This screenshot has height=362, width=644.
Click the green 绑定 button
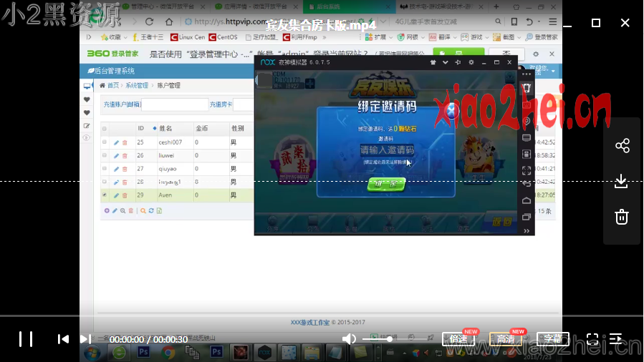(x=387, y=184)
